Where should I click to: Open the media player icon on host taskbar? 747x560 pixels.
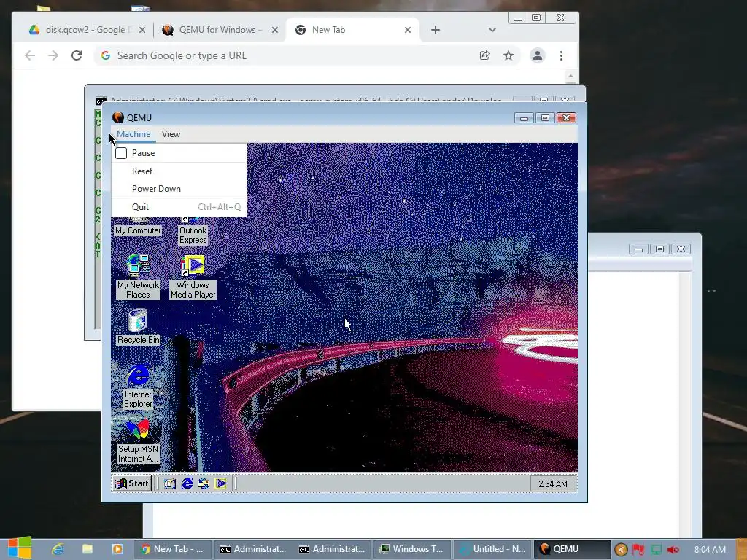(x=117, y=549)
